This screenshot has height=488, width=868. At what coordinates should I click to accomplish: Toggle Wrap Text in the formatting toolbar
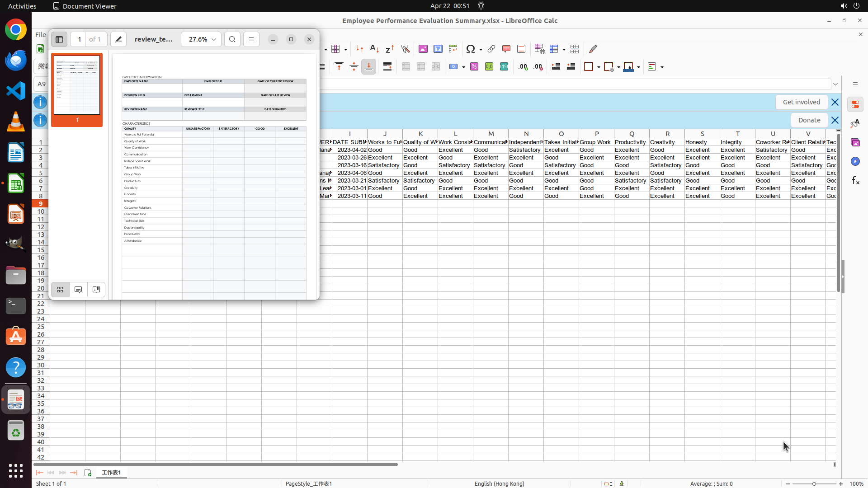click(x=387, y=67)
